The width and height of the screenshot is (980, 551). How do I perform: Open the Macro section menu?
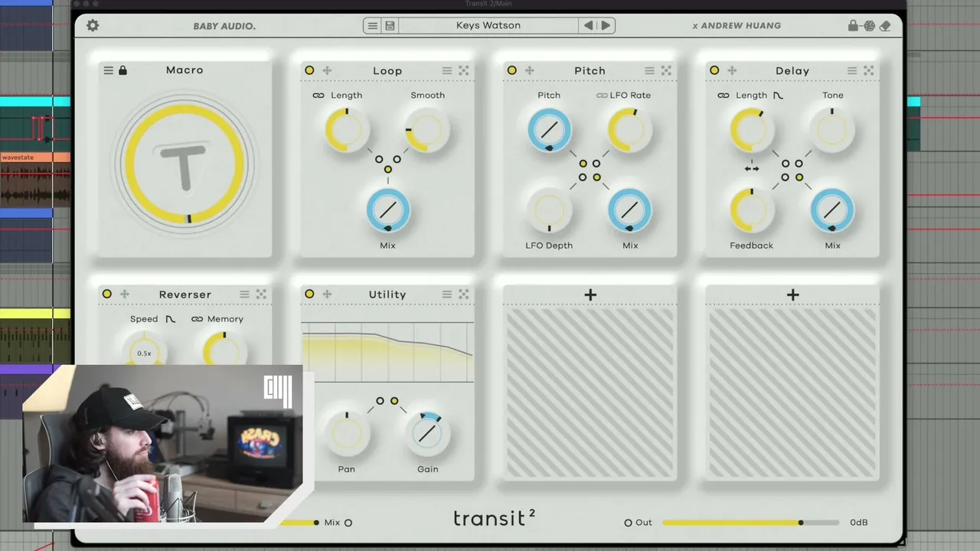(109, 70)
